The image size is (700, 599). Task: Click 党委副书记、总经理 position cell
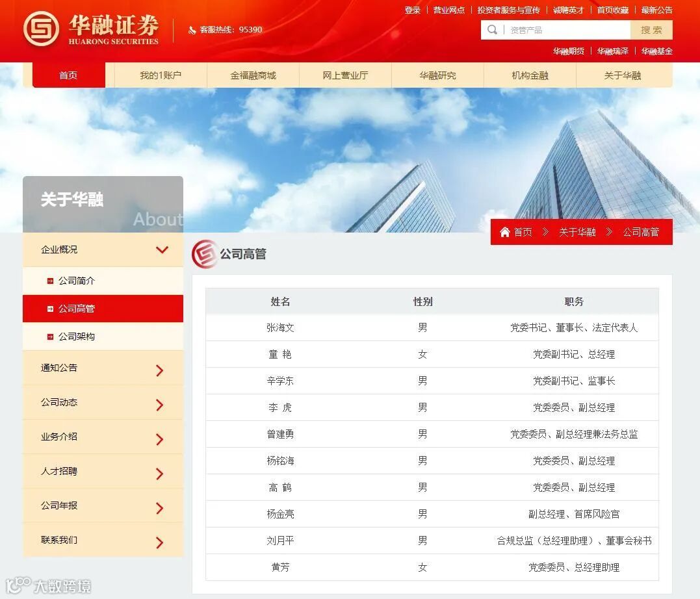point(574,355)
